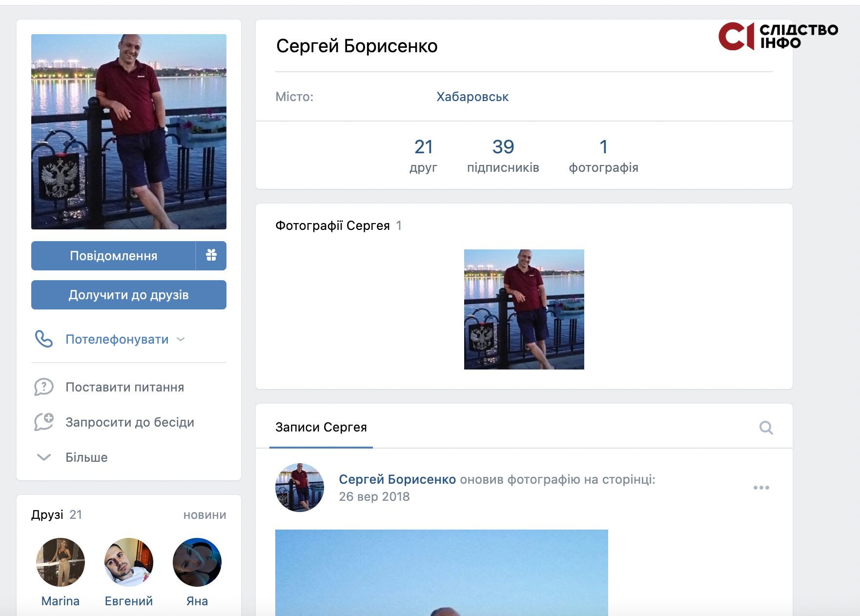Select the Записи Сергея tab
This screenshot has height=616, width=860.
click(x=321, y=427)
